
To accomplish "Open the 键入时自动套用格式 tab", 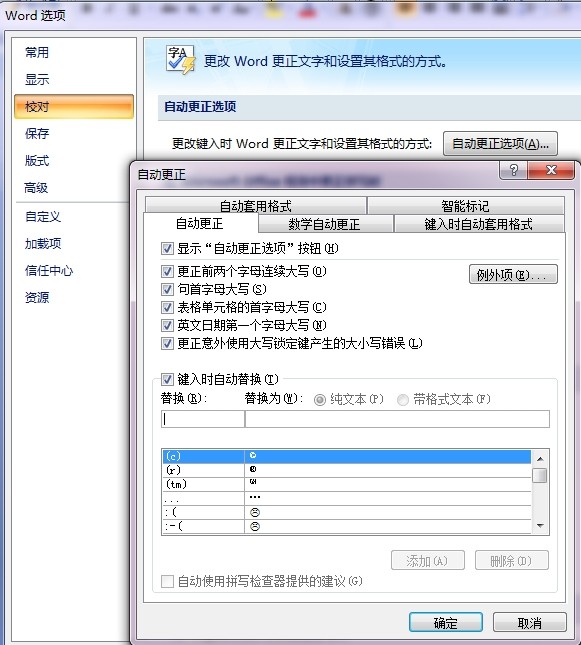I will [x=479, y=224].
